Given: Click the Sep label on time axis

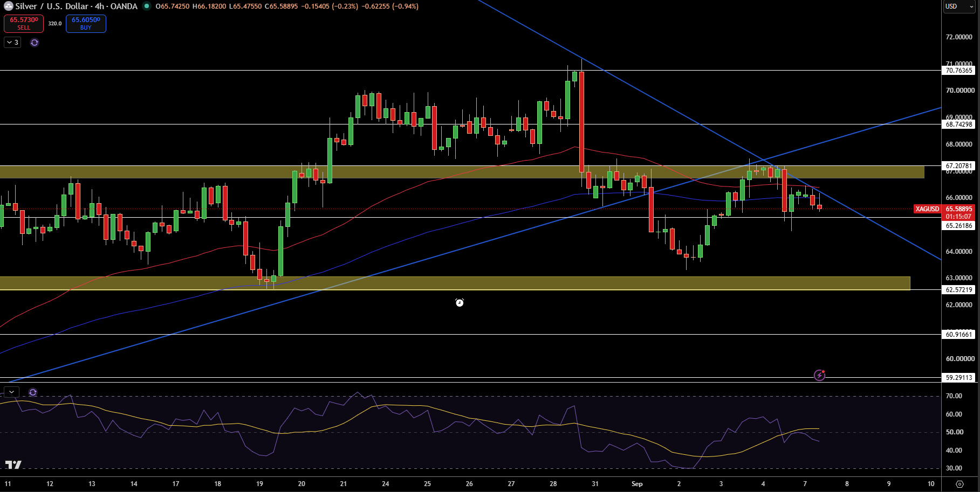Looking at the screenshot, I should tap(637, 484).
